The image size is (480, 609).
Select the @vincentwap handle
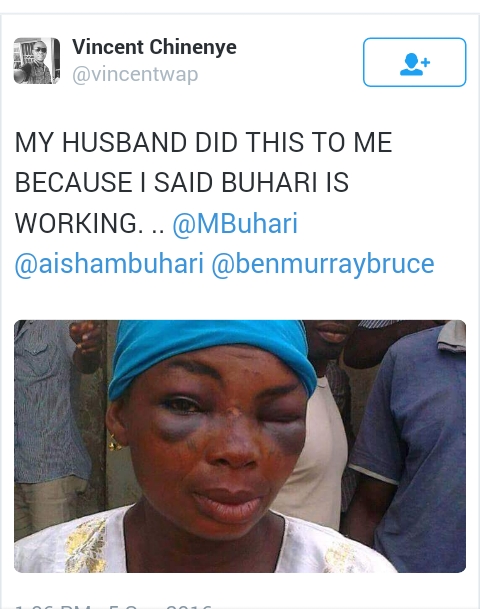tap(135, 74)
